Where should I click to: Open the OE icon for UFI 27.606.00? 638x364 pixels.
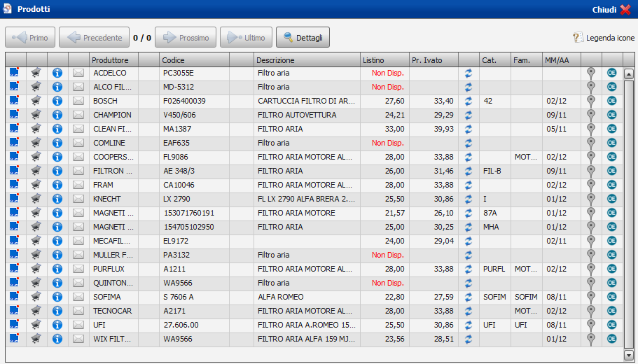611,325
